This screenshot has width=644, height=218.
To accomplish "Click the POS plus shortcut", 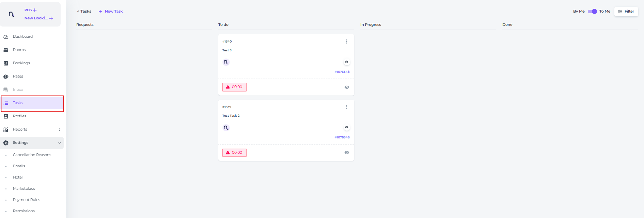I will click(31, 10).
